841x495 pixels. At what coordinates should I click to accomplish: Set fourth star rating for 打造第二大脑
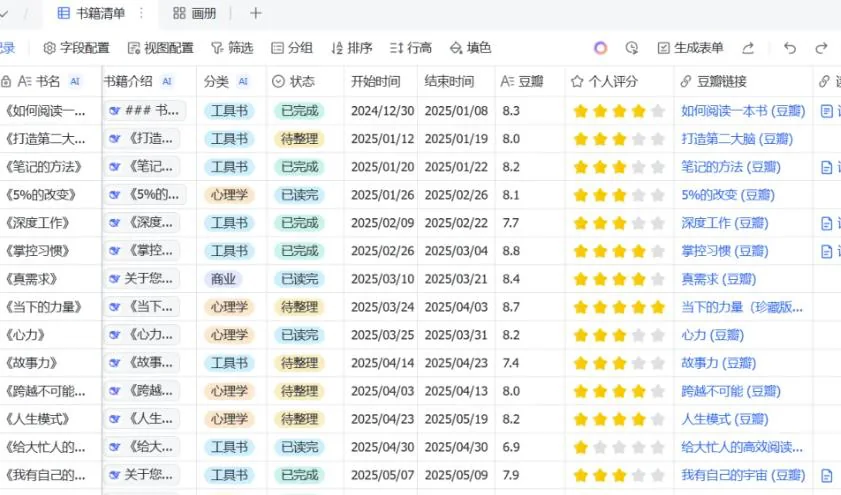click(x=638, y=139)
